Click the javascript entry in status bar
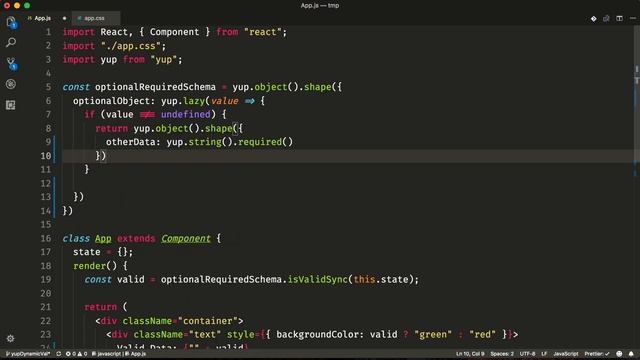This screenshot has width=640, height=360. coord(107,354)
